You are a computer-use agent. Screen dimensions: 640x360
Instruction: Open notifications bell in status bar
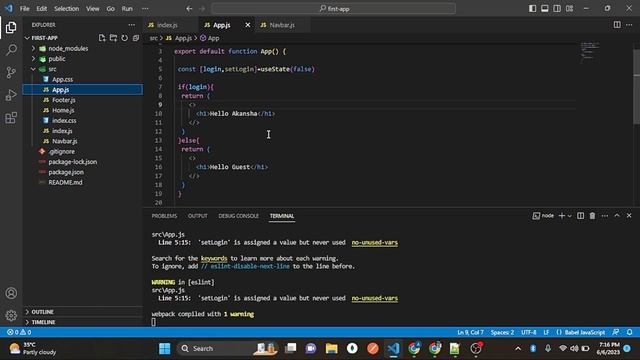[x=630, y=332]
